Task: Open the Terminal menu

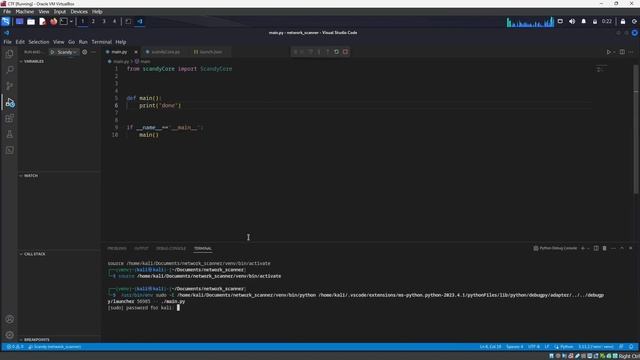Action: [102, 42]
